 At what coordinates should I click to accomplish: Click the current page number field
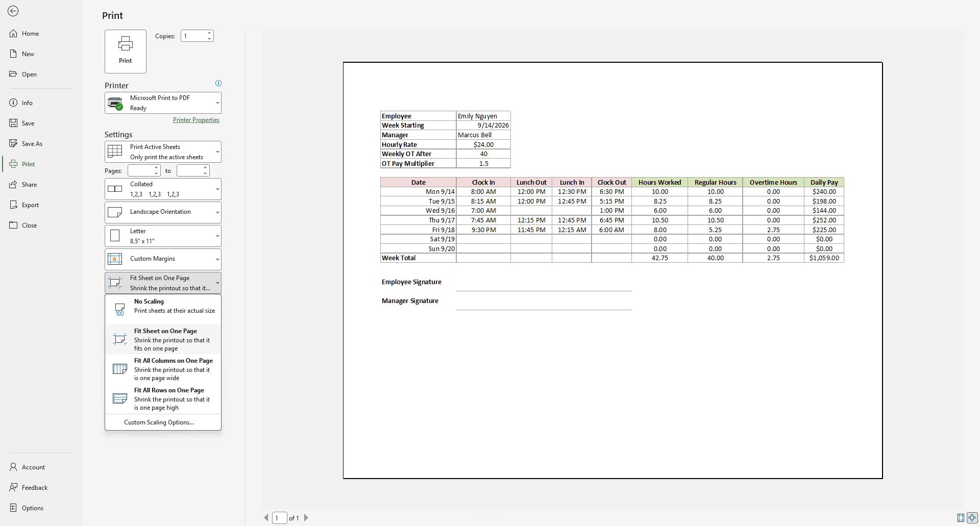(279, 518)
